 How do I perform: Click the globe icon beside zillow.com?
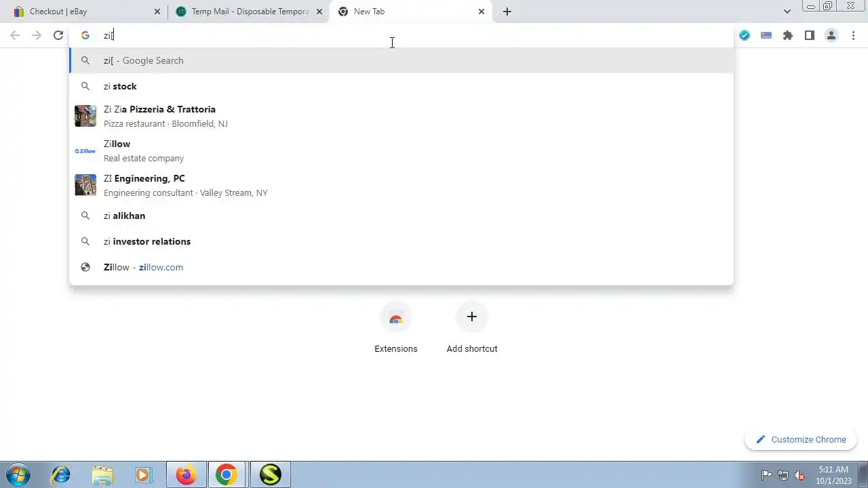[85, 267]
